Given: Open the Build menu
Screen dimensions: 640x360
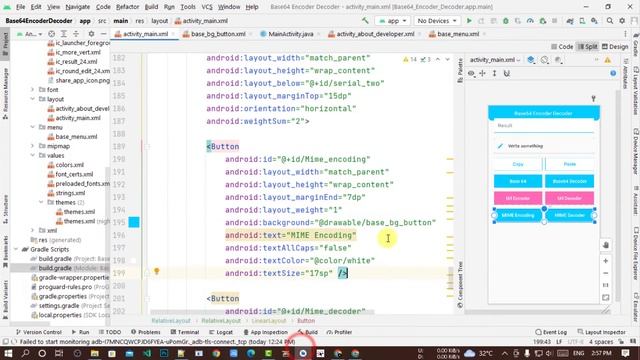Looking at the screenshot, I should pos(151,7).
